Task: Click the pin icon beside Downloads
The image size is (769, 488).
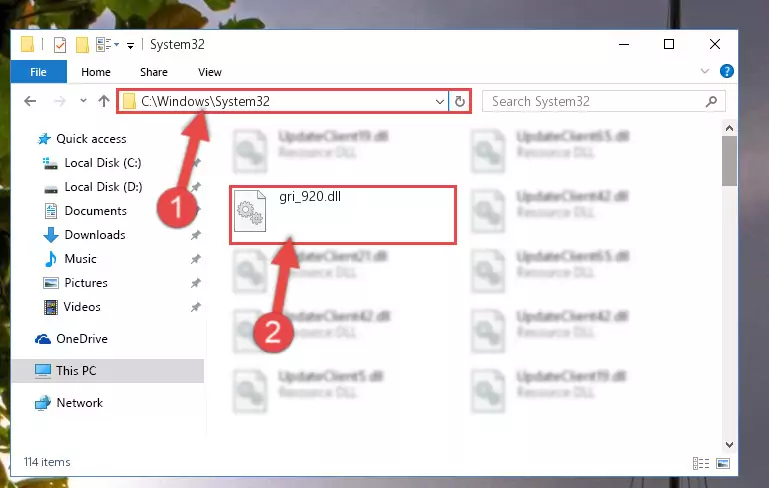Action: (x=196, y=235)
